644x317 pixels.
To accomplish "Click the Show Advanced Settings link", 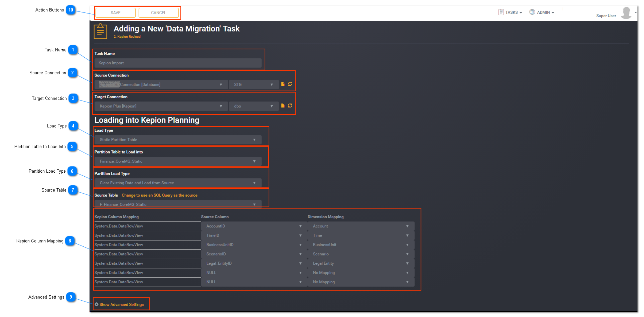I will coord(122,304).
